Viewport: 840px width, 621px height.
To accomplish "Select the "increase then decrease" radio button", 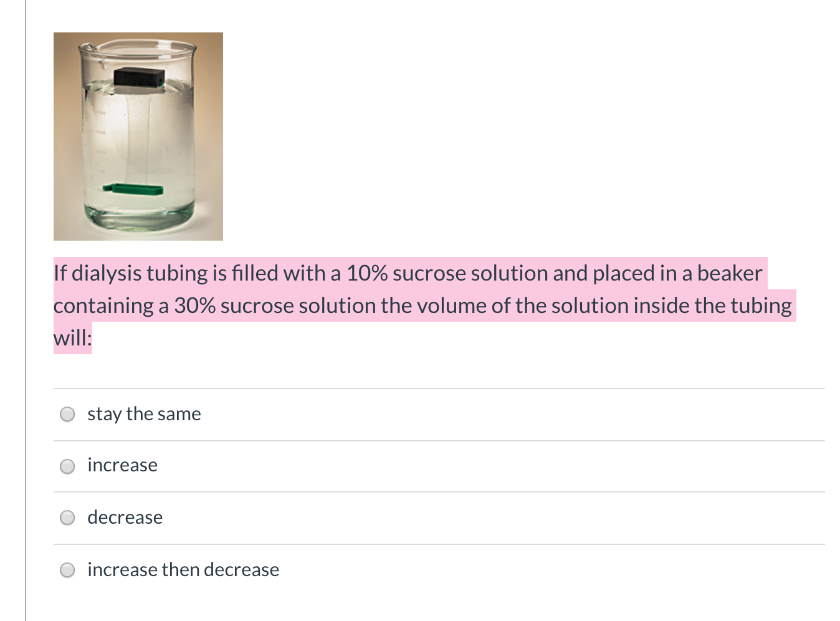I will [x=67, y=569].
